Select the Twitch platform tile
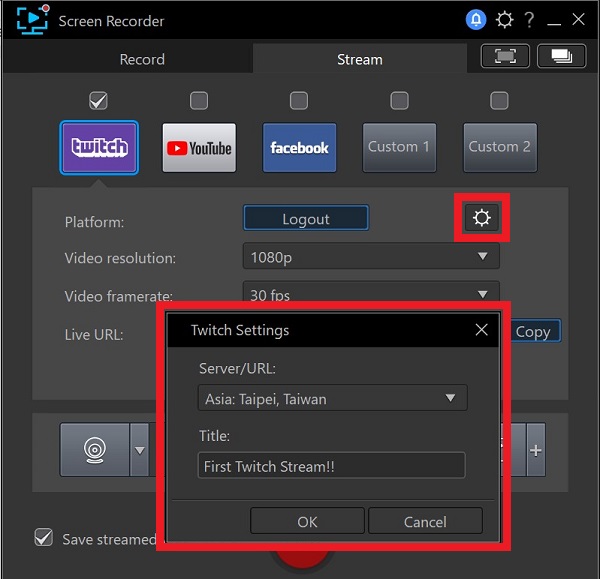The height and width of the screenshot is (579, 600). pos(99,147)
